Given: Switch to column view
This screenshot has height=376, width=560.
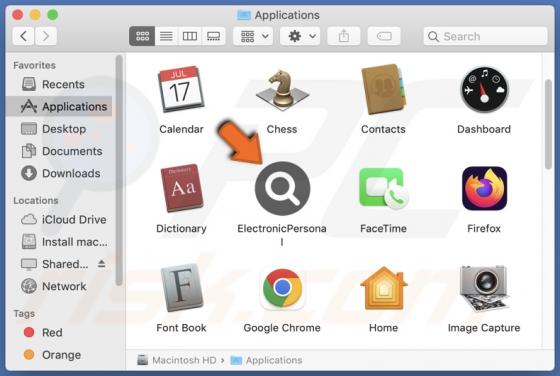Looking at the screenshot, I should (x=190, y=36).
